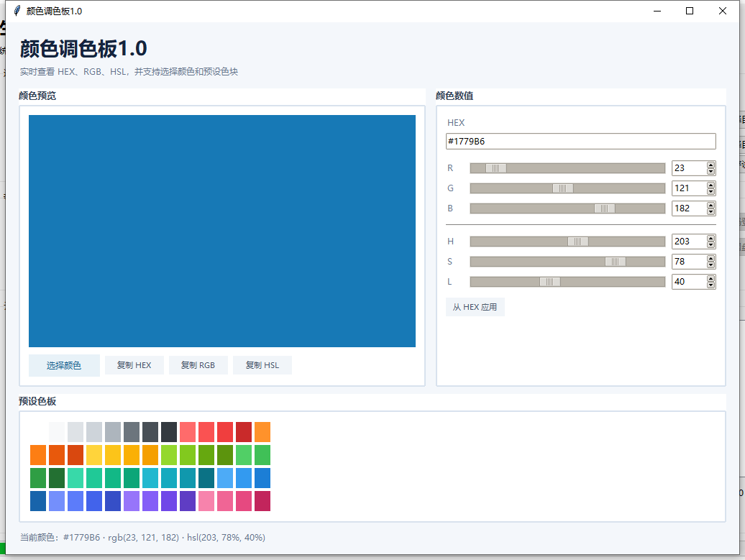The width and height of the screenshot is (745, 560).
Task: Click the R slider handle
Action: [x=496, y=168]
